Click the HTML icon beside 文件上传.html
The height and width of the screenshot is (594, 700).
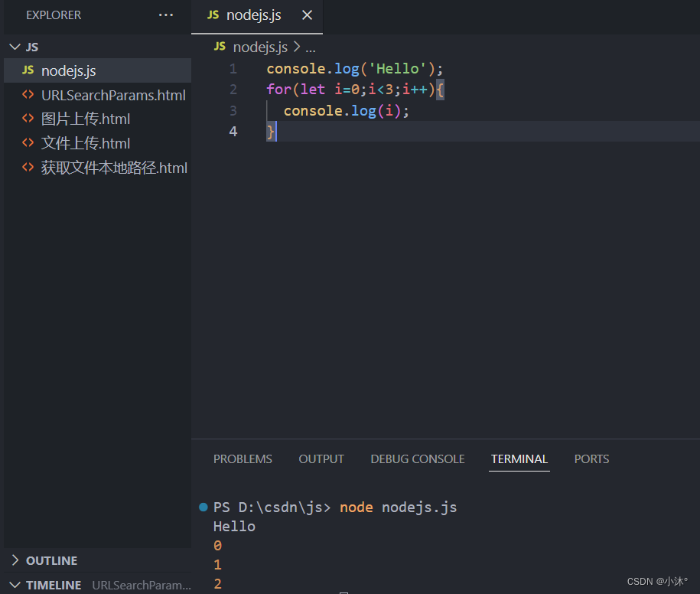(x=27, y=143)
